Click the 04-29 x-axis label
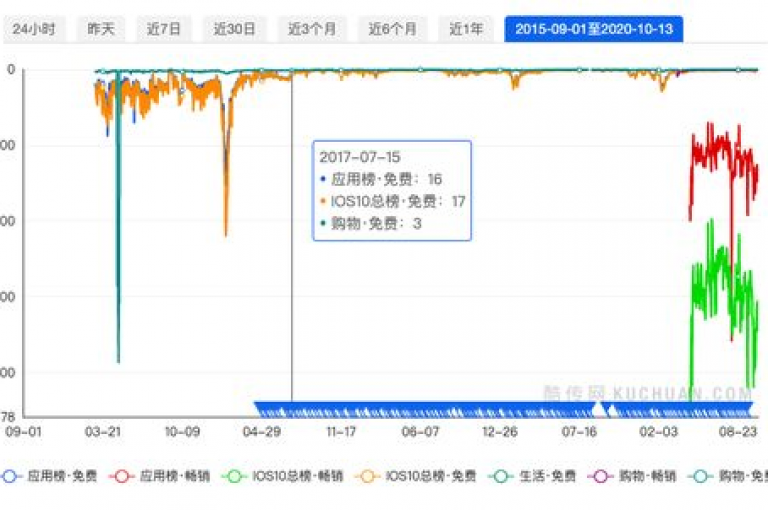The image size is (768, 510). (262, 432)
